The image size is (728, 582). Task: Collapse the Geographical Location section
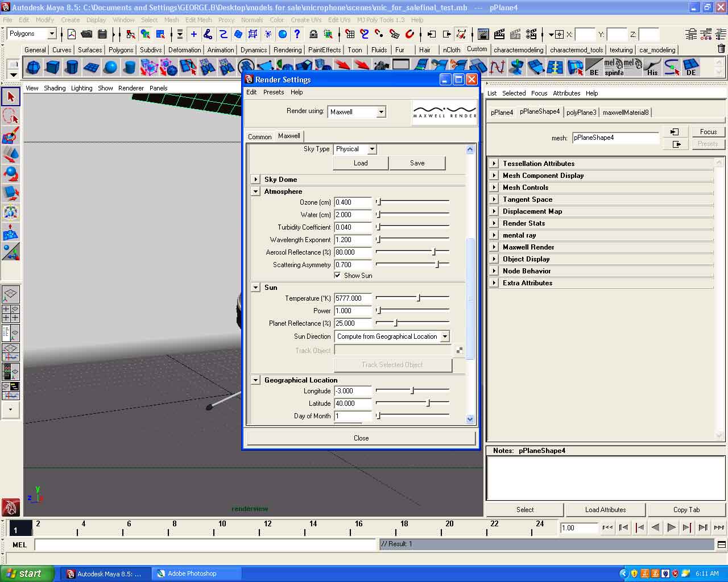[256, 380]
